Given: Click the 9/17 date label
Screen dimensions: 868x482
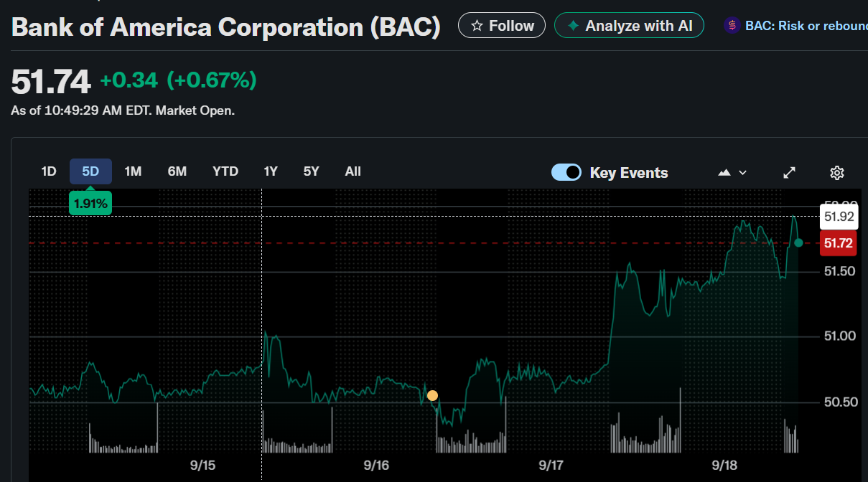Looking at the screenshot, I should click(551, 466).
